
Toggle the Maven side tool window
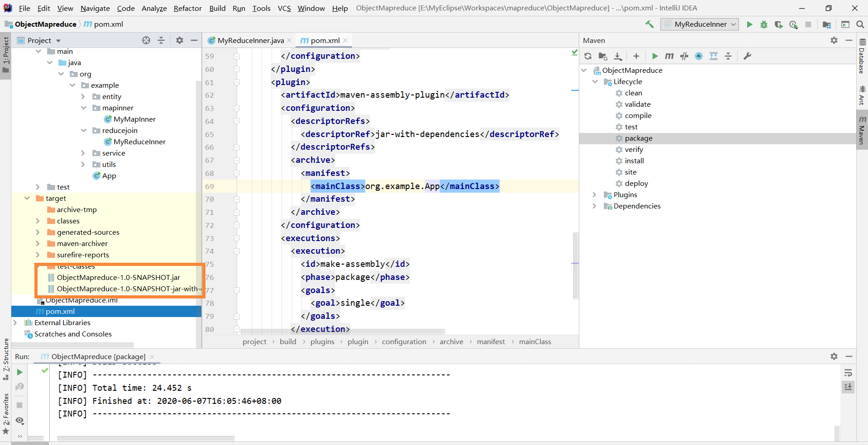[862, 131]
